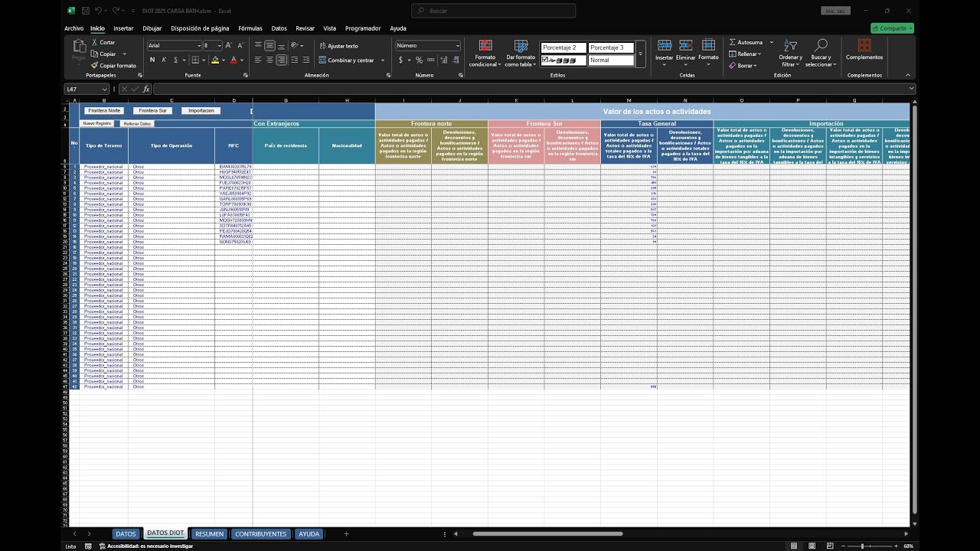Image resolution: width=980 pixels, height=551 pixels.
Task: Switch to the RESUMEN sheet tab
Action: click(209, 534)
